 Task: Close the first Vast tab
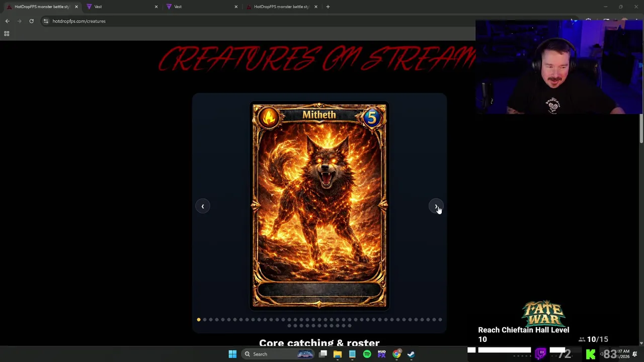tap(156, 7)
